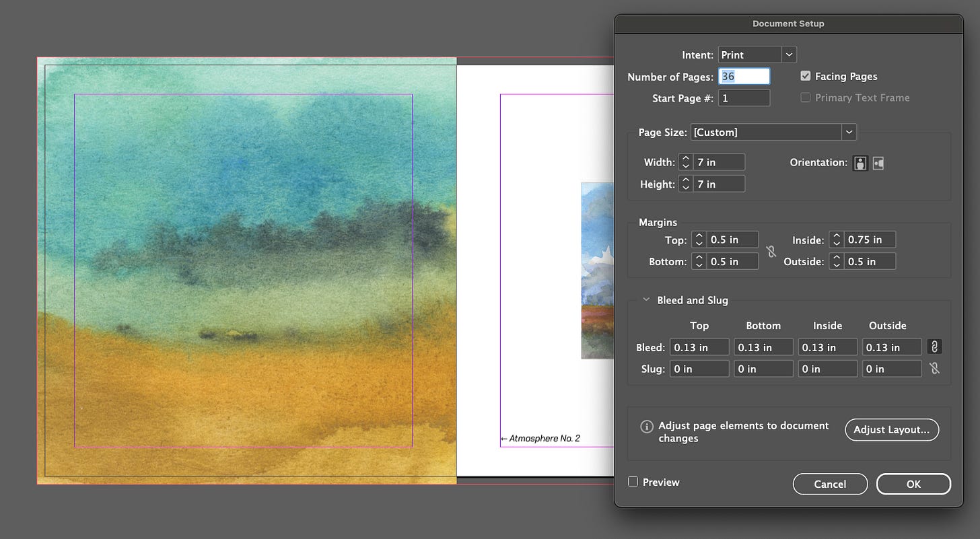
Task: Click the Width stepper arrows
Action: [685, 162]
